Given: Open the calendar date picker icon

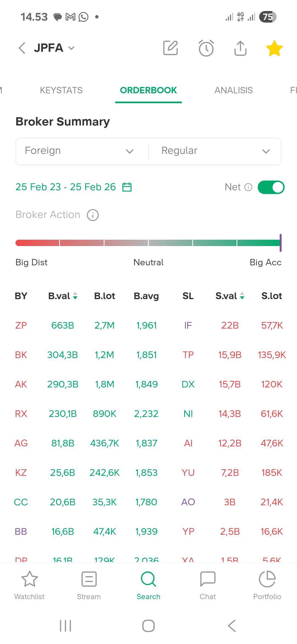Looking at the screenshot, I should (x=127, y=187).
